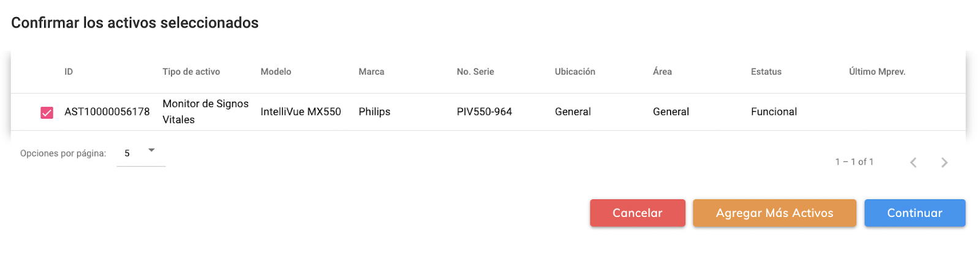
Task: Click the Funcional status cell
Action: pos(774,112)
